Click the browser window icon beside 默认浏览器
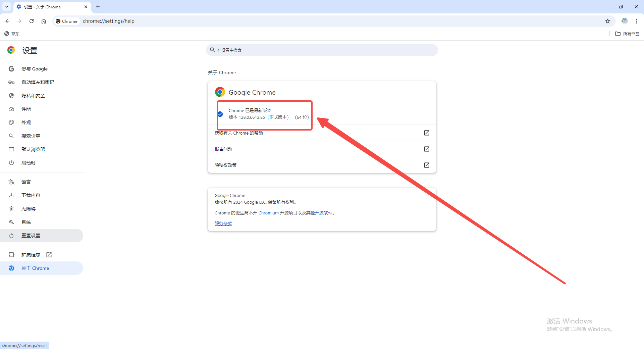The height and width of the screenshot is (349, 644). (11, 149)
